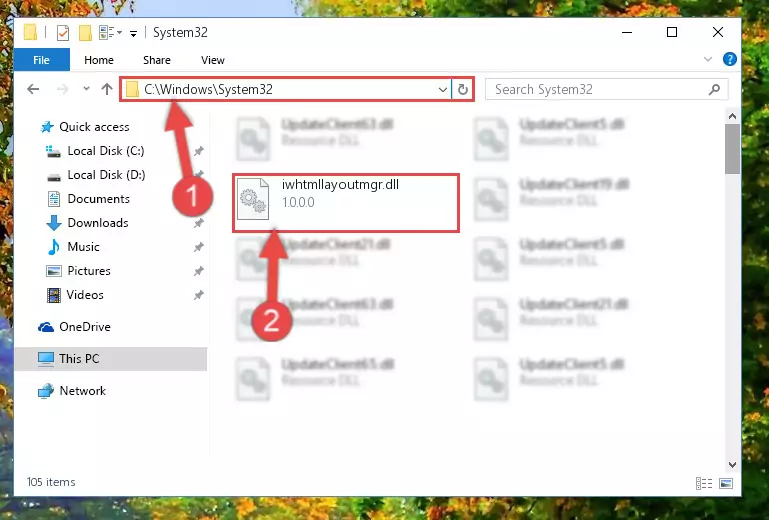Click the 105 items status text
769x520 pixels.
tap(51, 482)
